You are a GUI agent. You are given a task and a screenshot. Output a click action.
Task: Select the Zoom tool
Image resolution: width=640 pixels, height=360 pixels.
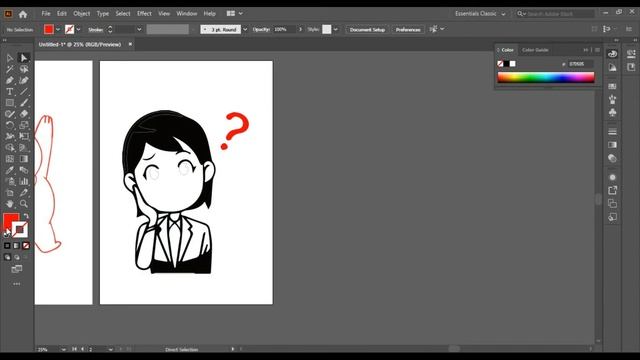click(x=24, y=204)
